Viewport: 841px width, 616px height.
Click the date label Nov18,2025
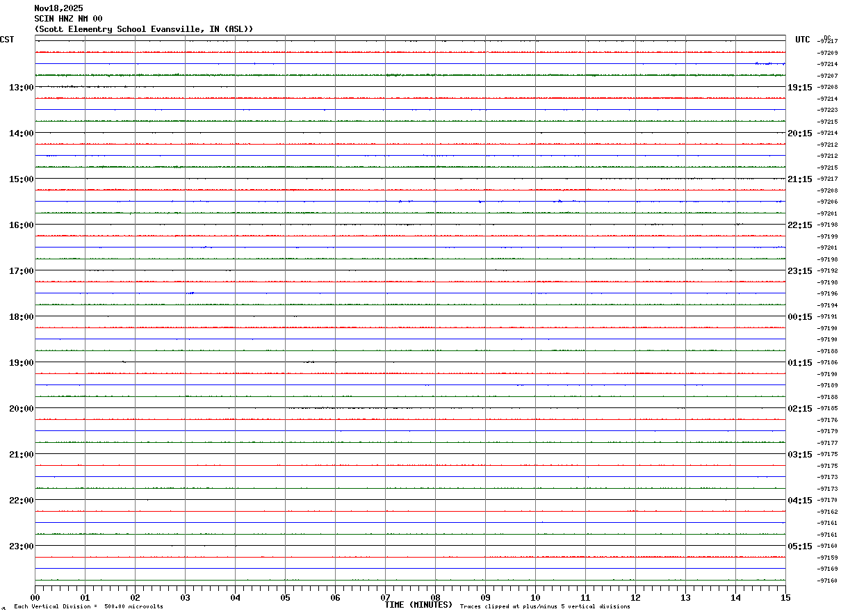[x=58, y=8]
